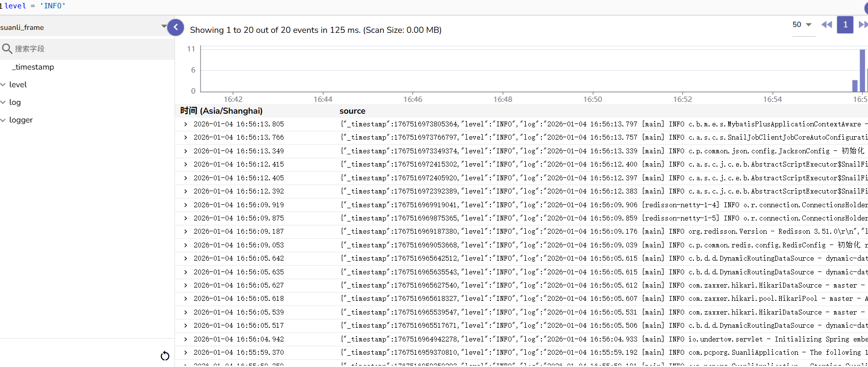Collapse the field sidebar with the blue arrow button

coord(176,27)
